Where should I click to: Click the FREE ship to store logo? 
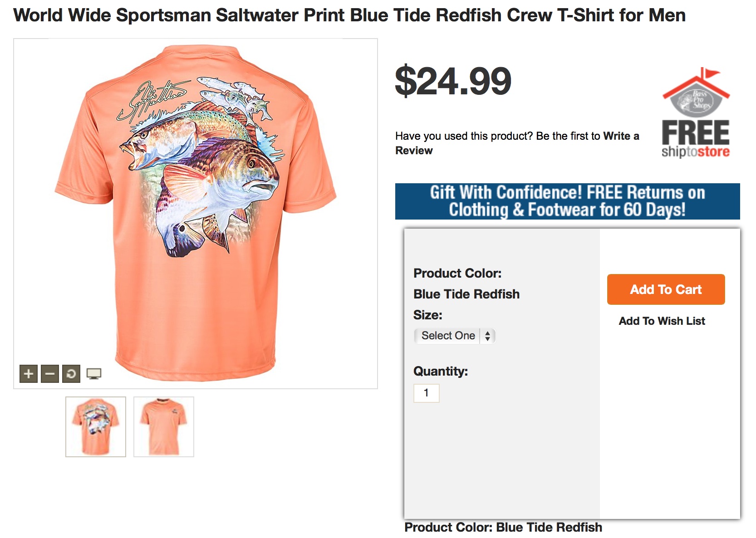pyautogui.click(x=695, y=113)
